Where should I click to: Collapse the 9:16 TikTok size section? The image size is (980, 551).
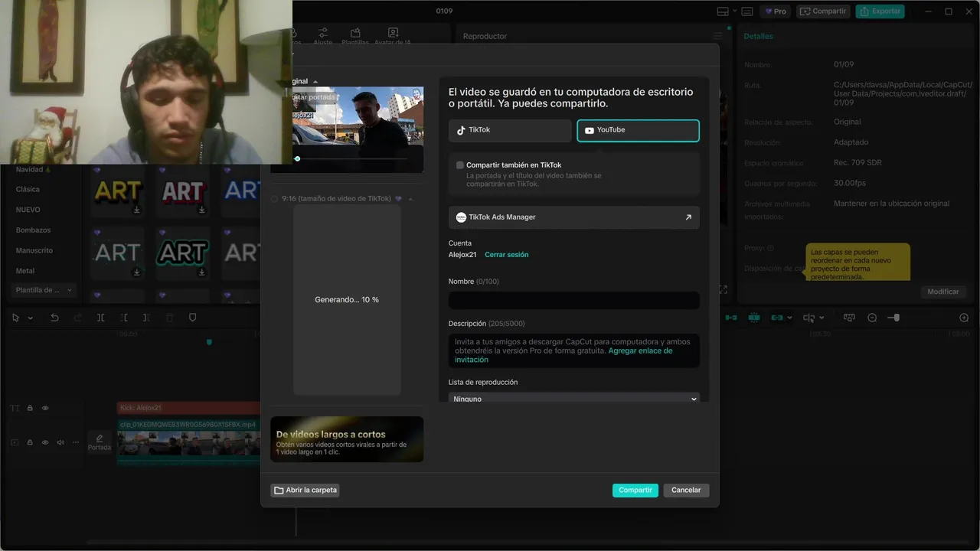(410, 199)
